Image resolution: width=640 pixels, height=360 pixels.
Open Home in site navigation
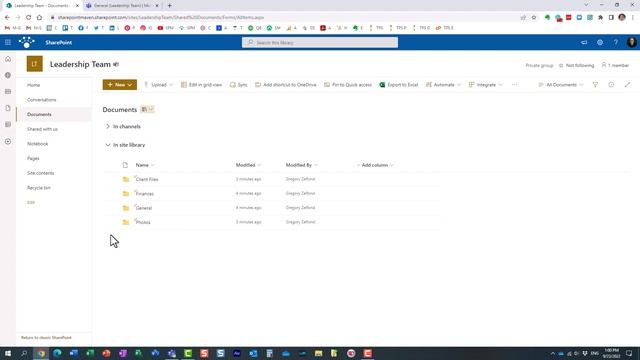pyautogui.click(x=33, y=85)
